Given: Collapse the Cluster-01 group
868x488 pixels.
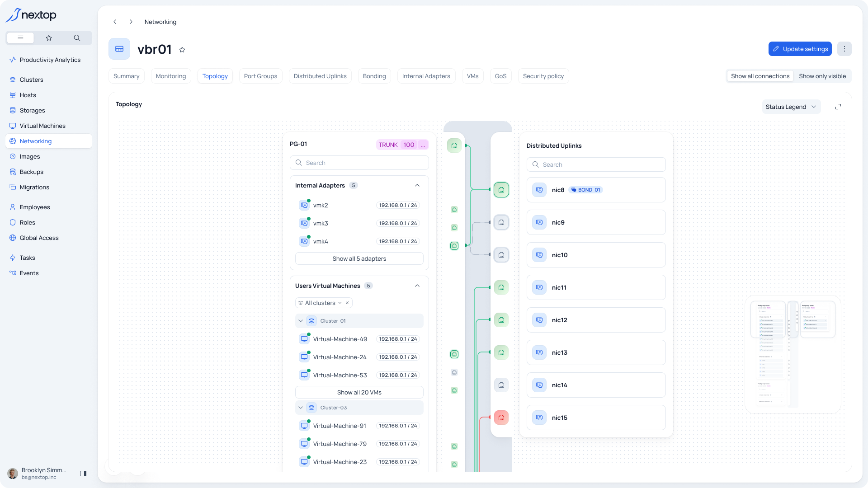Looking at the screenshot, I should [301, 321].
